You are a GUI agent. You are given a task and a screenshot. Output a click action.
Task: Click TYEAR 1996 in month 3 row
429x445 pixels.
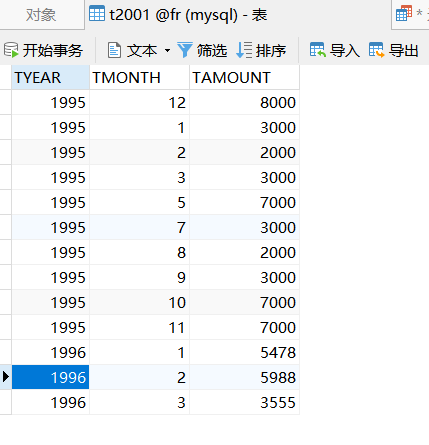click(x=50, y=402)
